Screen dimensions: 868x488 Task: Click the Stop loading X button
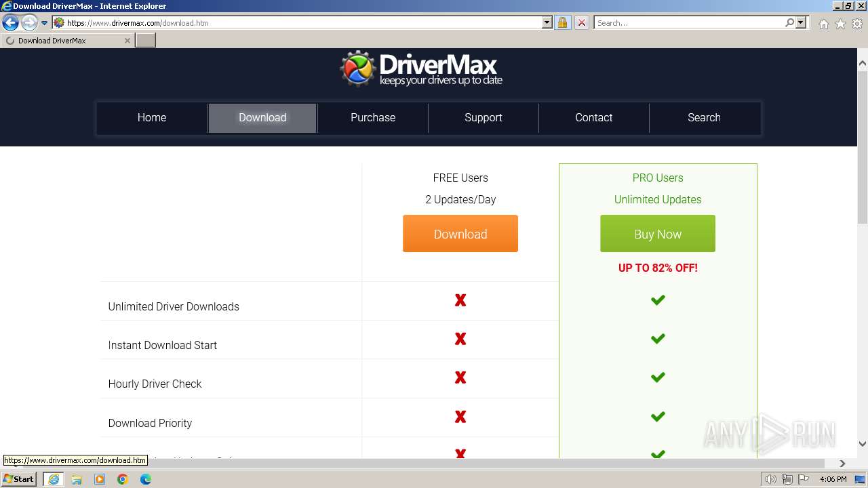[x=582, y=23]
